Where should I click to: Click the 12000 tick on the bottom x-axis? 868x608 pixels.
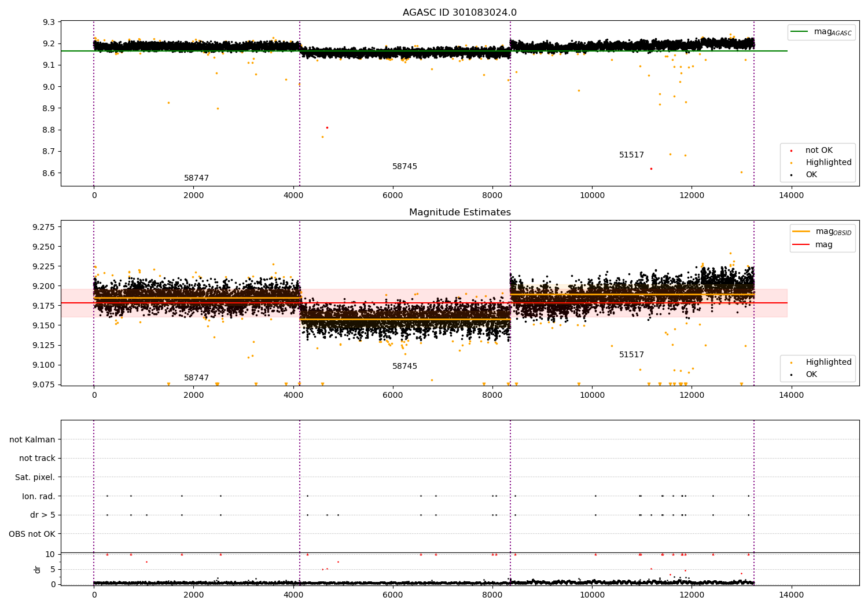[x=692, y=595]
